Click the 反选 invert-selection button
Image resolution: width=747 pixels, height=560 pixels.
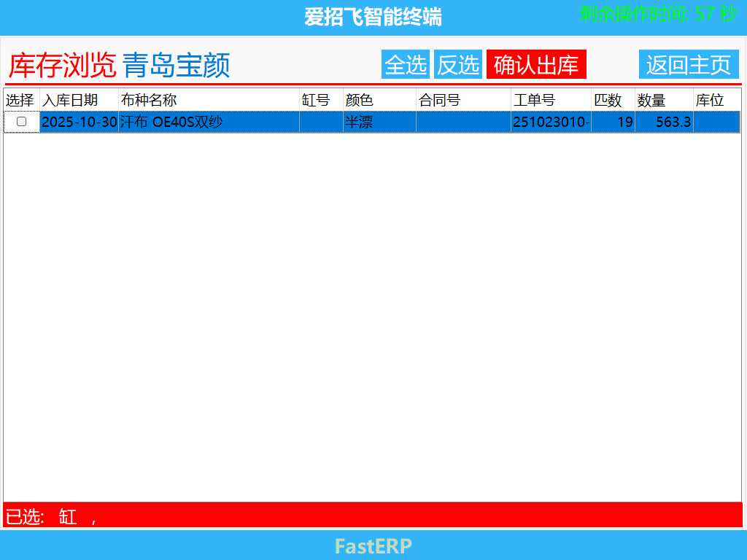(x=458, y=64)
